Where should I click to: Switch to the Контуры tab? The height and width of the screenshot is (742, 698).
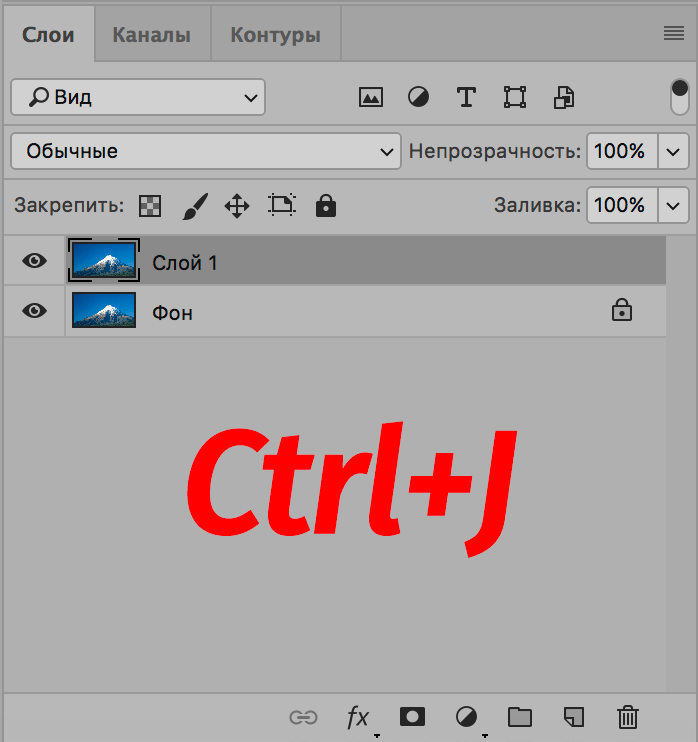click(x=275, y=35)
